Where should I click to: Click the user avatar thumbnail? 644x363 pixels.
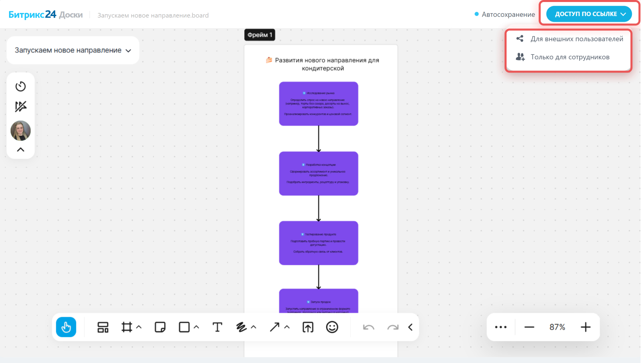point(21,130)
